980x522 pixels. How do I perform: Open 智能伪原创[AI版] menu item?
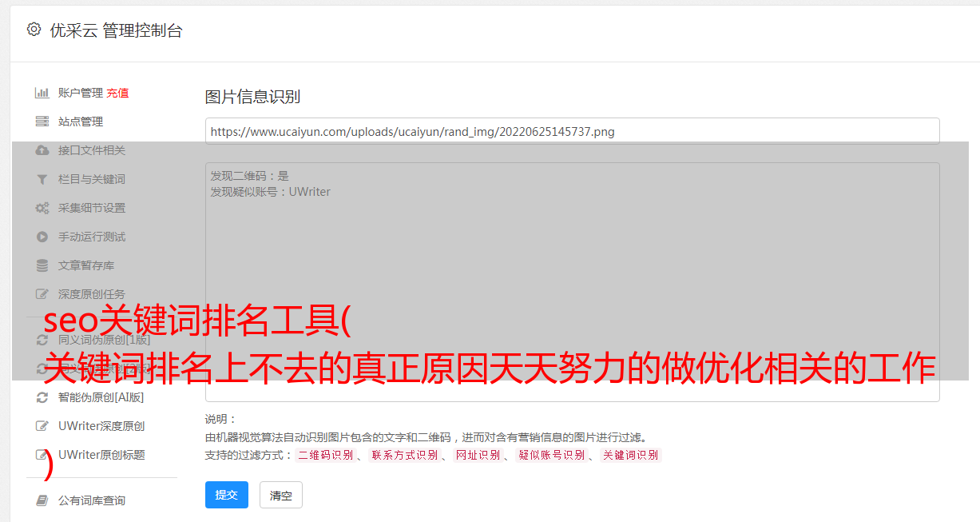pos(101,397)
